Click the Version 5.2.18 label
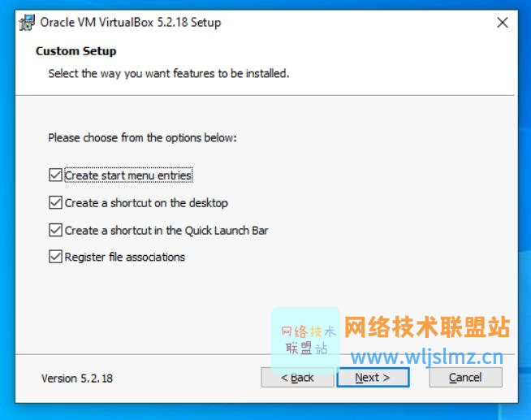The width and height of the screenshot is (531, 420). click(x=77, y=379)
